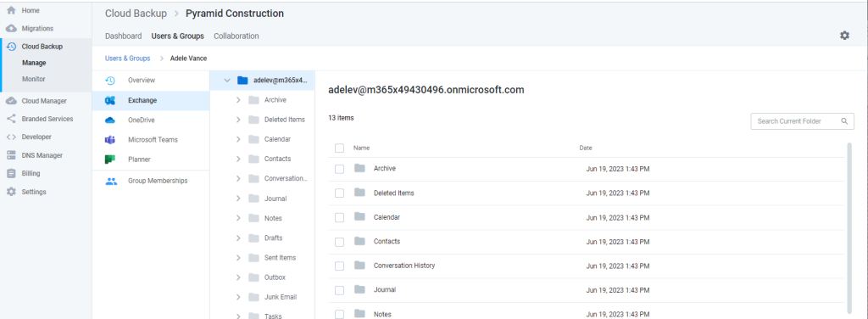
Task: Open the Dashboard tab
Action: [x=124, y=36]
